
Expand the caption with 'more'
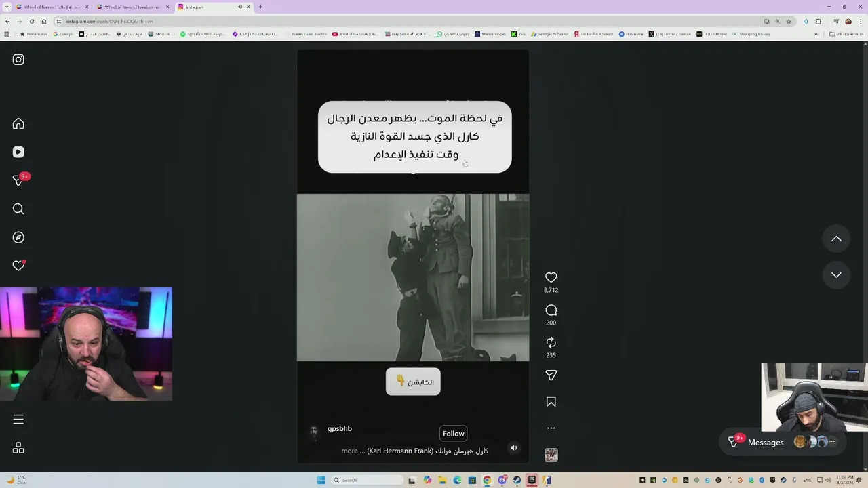click(349, 451)
